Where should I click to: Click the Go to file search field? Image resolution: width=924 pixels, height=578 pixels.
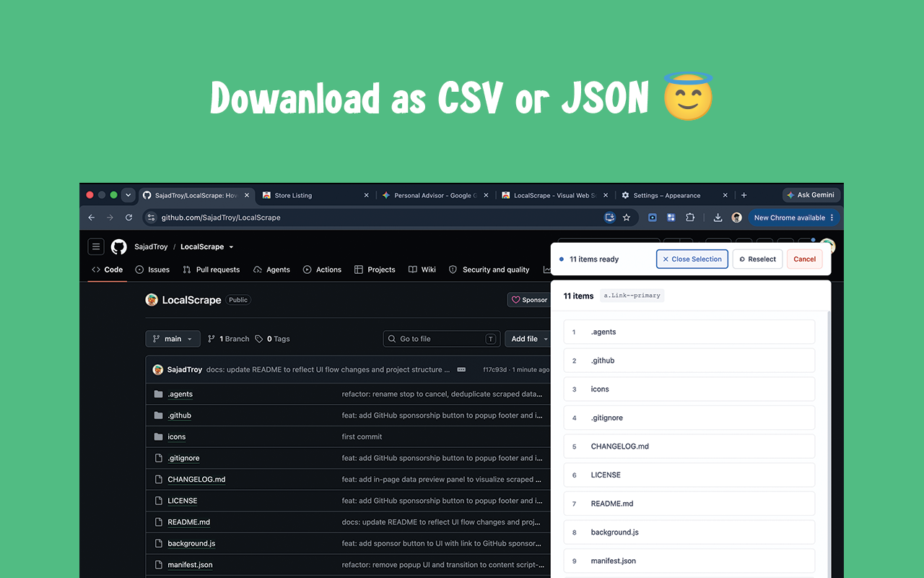(x=442, y=339)
